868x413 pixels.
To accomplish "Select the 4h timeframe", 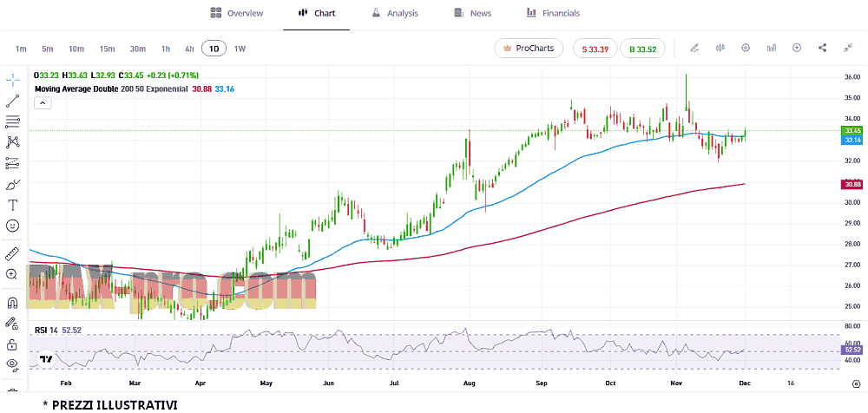I will 189,49.
